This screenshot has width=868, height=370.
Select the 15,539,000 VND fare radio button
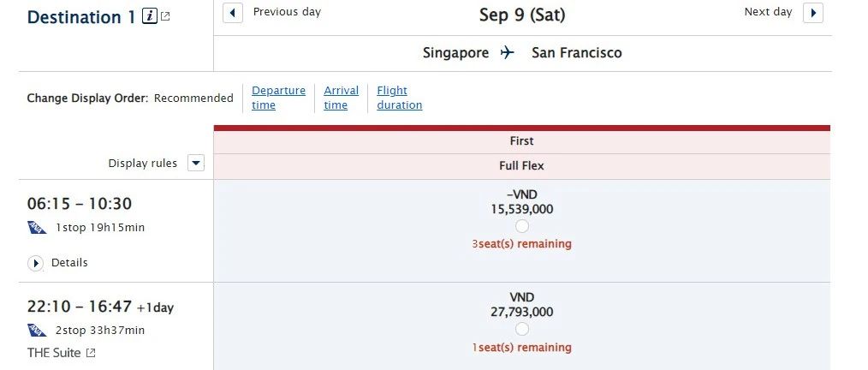(x=521, y=226)
